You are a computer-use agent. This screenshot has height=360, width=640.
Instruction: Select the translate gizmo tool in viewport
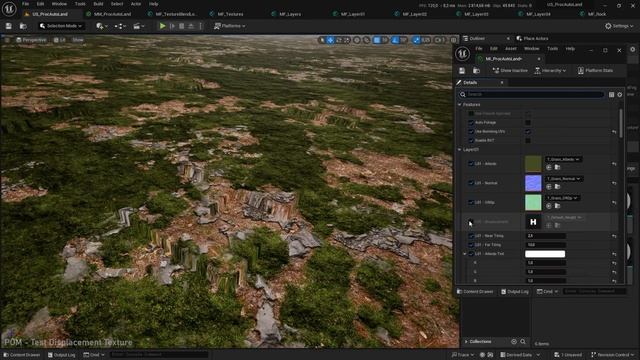pyautogui.click(x=330, y=40)
